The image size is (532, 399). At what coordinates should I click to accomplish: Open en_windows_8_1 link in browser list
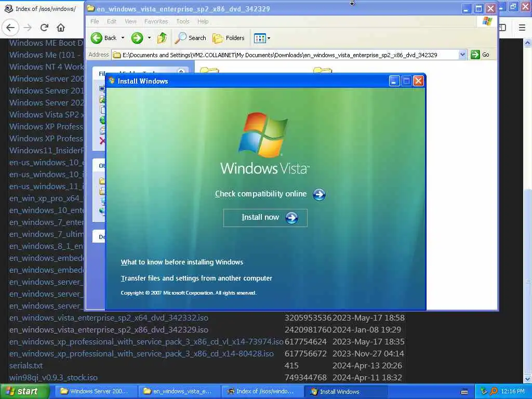click(x=46, y=246)
